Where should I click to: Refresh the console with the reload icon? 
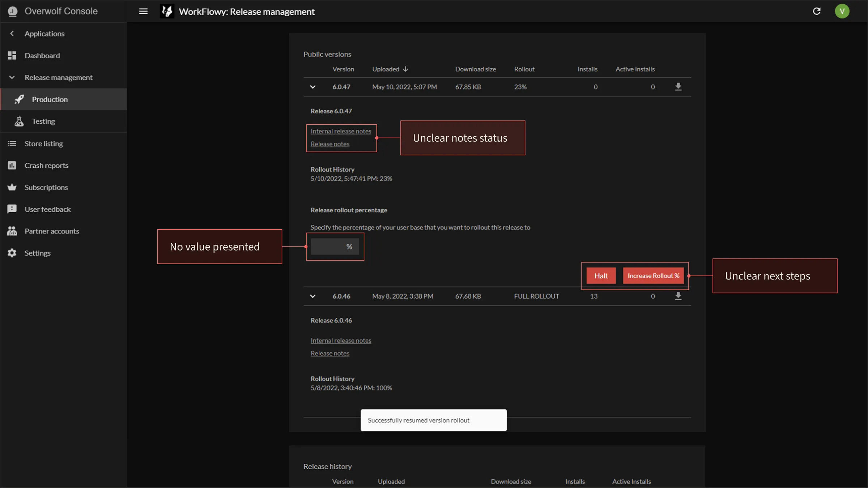pos(817,11)
